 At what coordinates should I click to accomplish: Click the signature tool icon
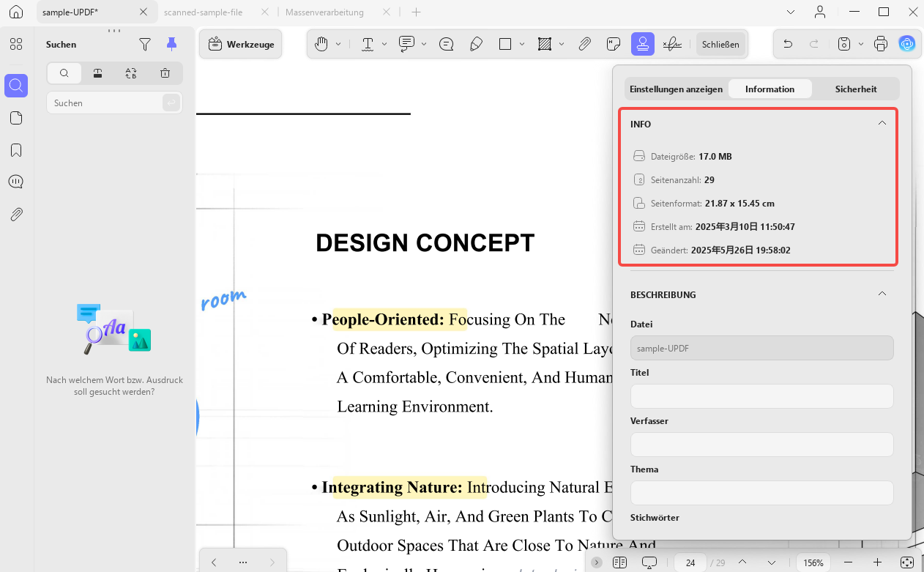coord(671,44)
